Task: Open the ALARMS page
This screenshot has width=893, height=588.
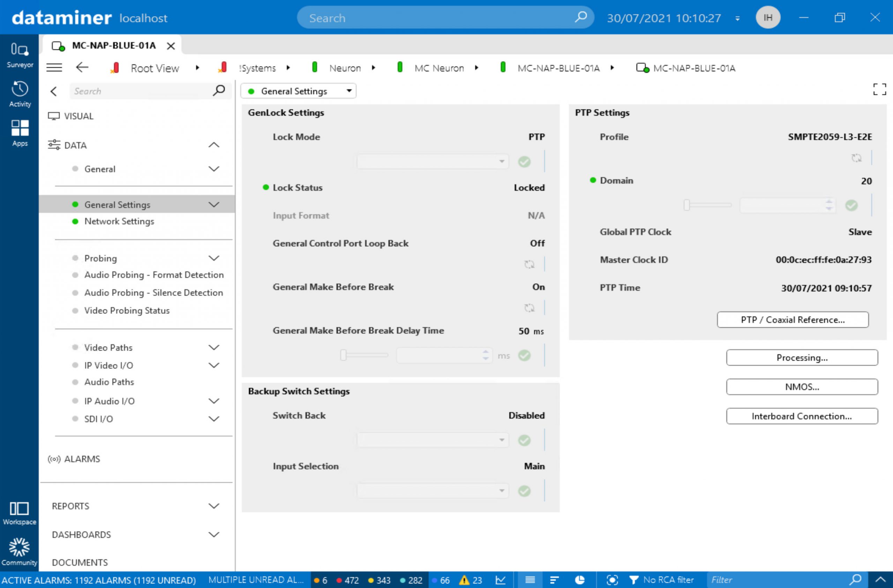Action: coord(82,459)
